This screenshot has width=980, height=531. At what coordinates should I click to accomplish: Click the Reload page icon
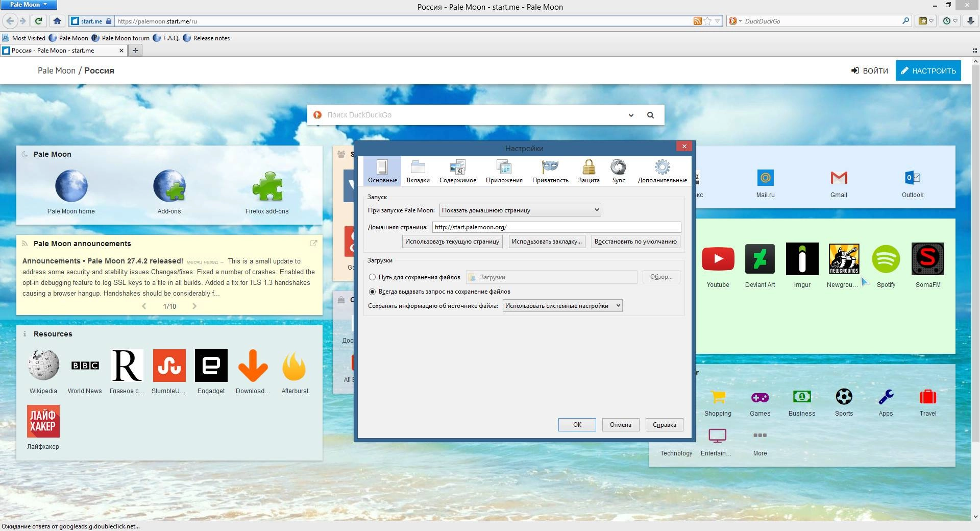39,21
